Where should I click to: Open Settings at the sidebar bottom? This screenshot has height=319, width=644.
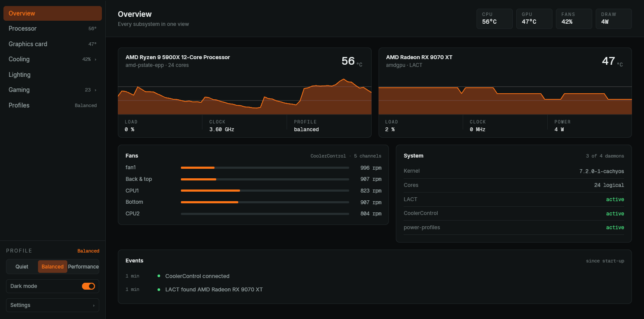53,305
